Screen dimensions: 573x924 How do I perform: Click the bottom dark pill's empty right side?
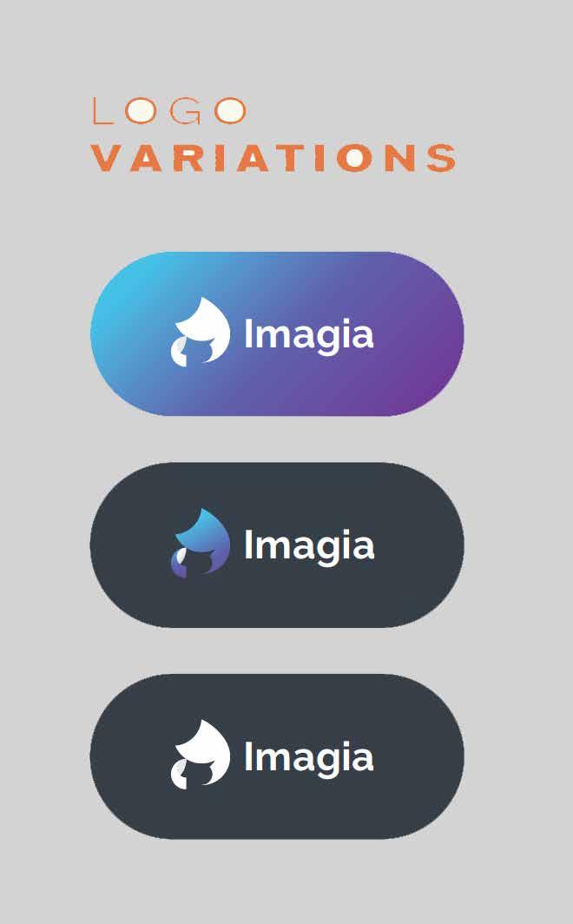point(419,756)
